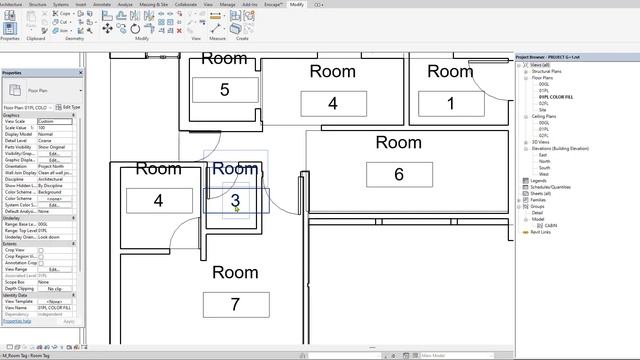
Task: Click the Revit Links icon in browser
Action: coord(526,232)
